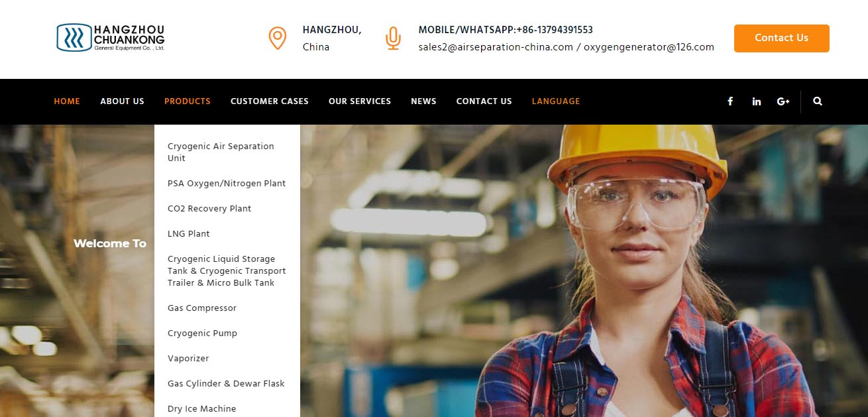The width and height of the screenshot is (868, 417).
Task: Click the Welcome To banner heading
Action: point(110,243)
